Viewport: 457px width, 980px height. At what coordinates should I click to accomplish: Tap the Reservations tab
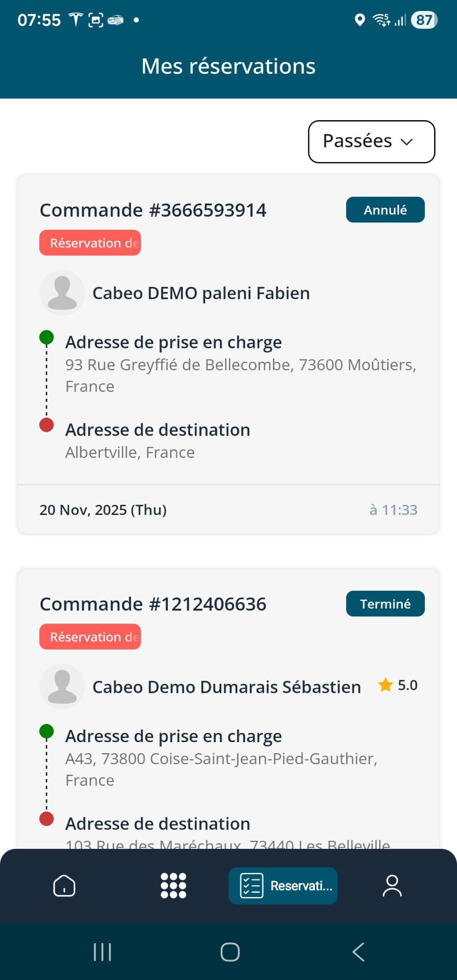click(283, 885)
